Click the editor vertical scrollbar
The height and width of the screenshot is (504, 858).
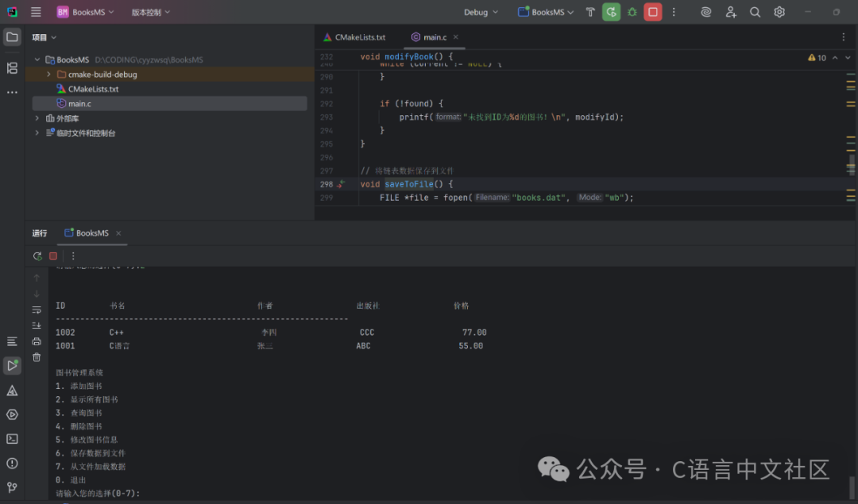click(x=851, y=164)
